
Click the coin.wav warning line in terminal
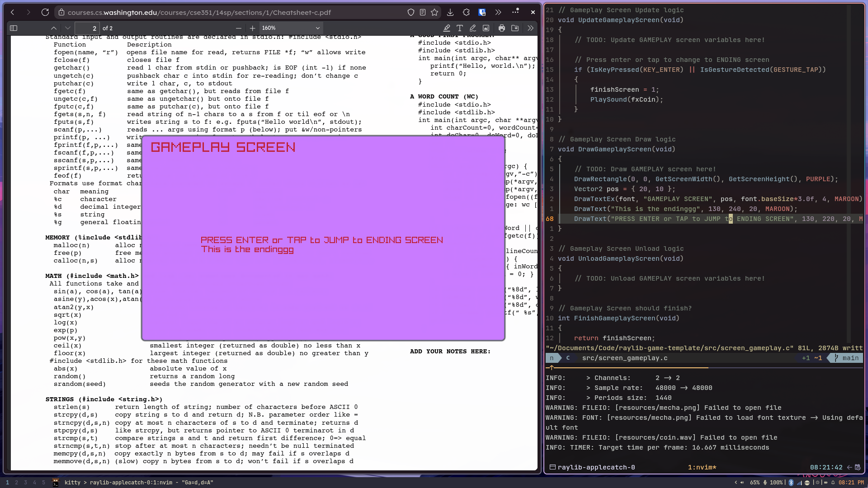[x=661, y=437]
